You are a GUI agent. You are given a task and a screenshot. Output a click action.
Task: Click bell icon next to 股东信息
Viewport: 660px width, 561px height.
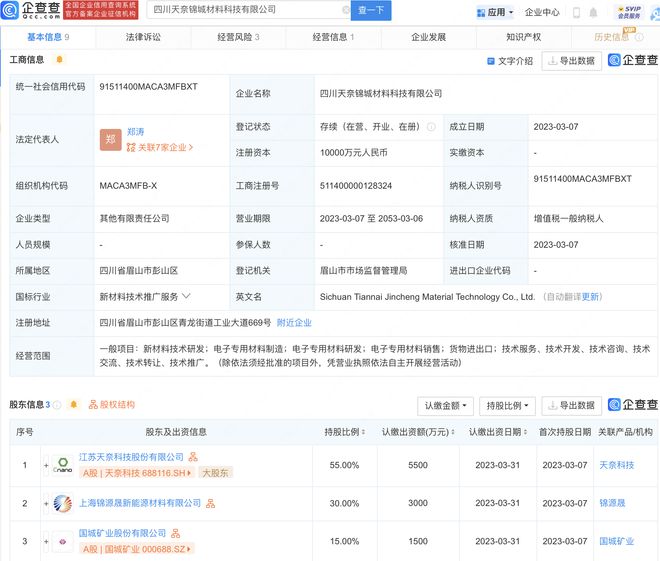pos(74,404)
